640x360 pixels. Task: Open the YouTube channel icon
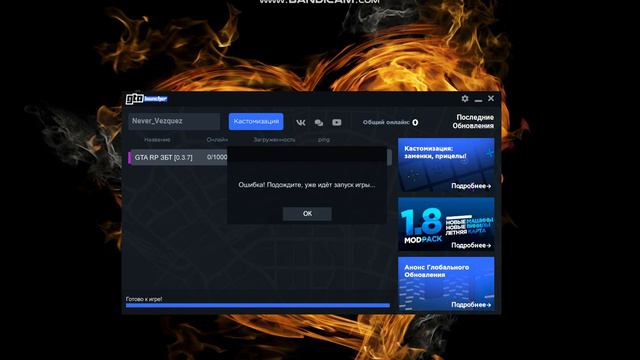[x=337, y=122]
